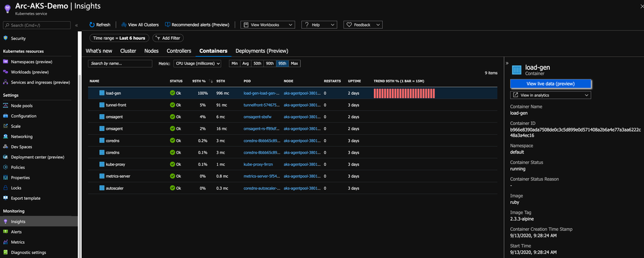Open Metrics chart icon under Monitoring

[6, 242]
